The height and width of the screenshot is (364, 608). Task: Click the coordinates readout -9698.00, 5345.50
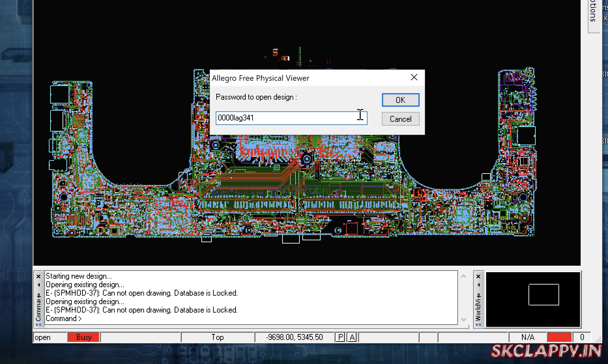(295, 337)
